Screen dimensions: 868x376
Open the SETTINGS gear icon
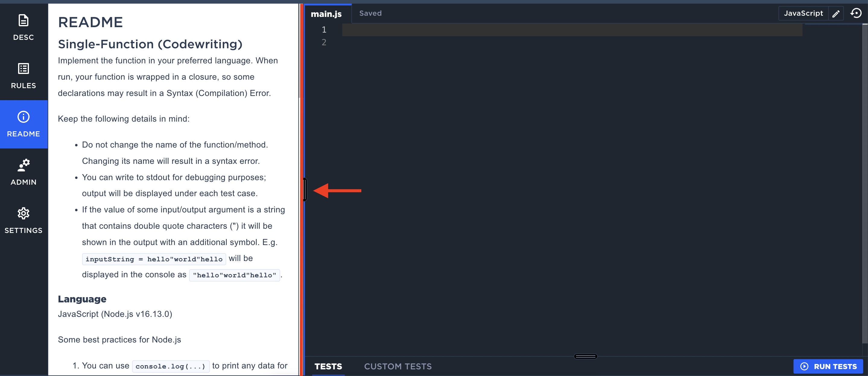click(x=23, y=213)
